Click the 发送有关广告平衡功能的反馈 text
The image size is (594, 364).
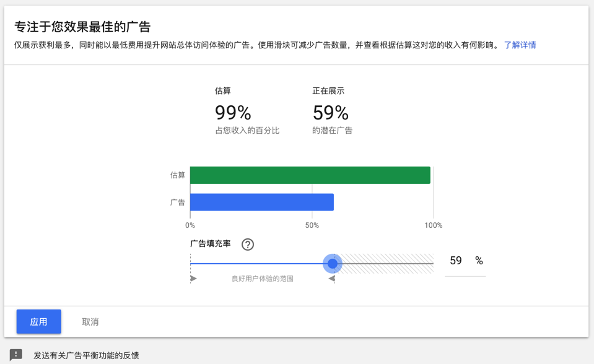86,355
